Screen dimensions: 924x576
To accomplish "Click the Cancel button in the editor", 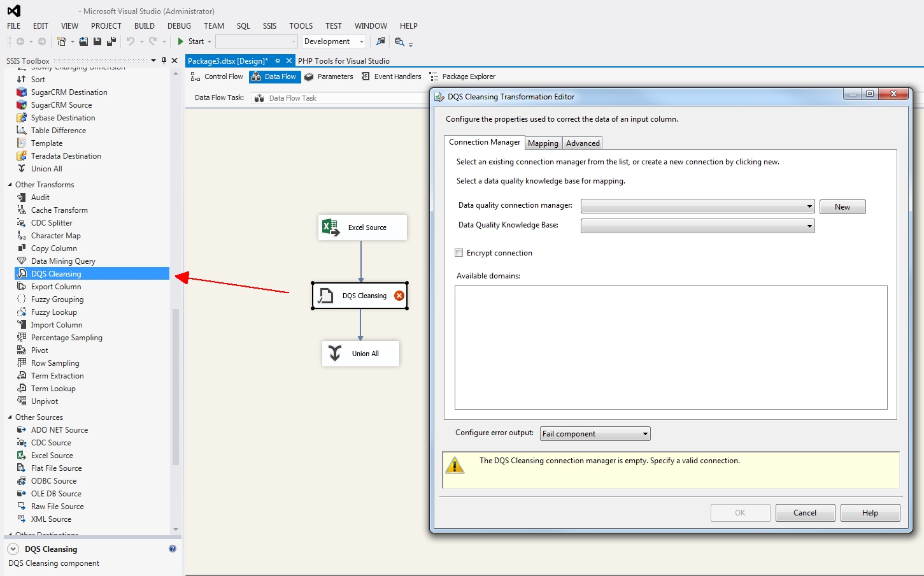I will click(804, 513).
